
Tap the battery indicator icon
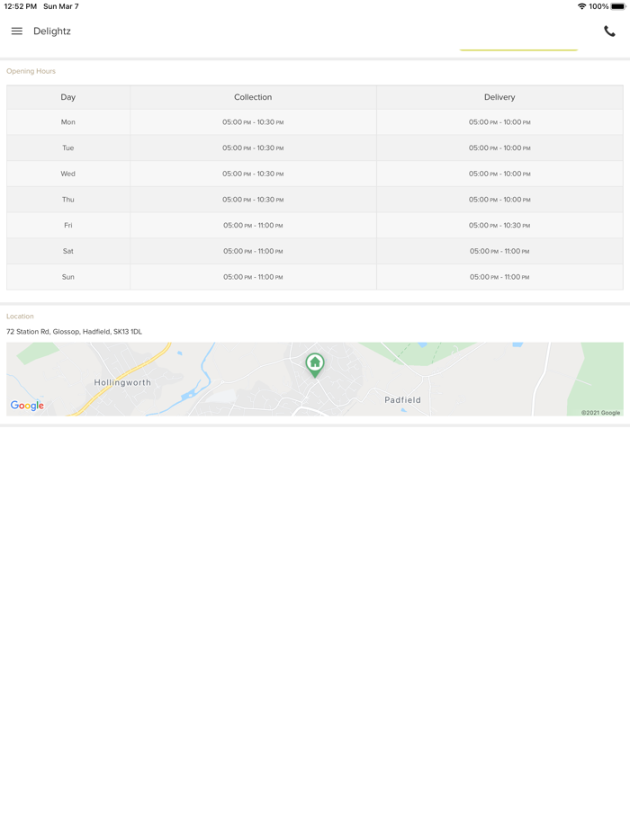(x=618, y=6)
